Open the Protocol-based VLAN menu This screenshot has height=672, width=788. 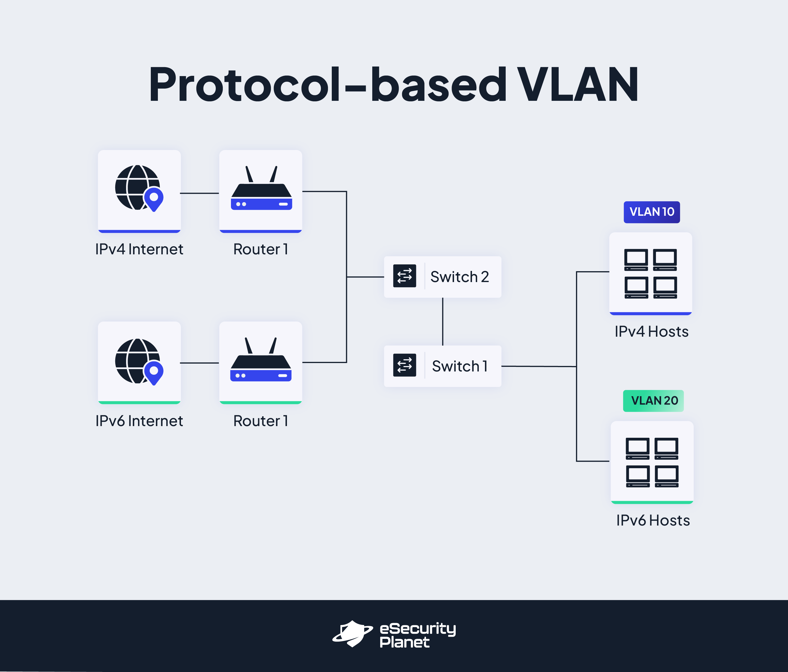pos(394,67)
